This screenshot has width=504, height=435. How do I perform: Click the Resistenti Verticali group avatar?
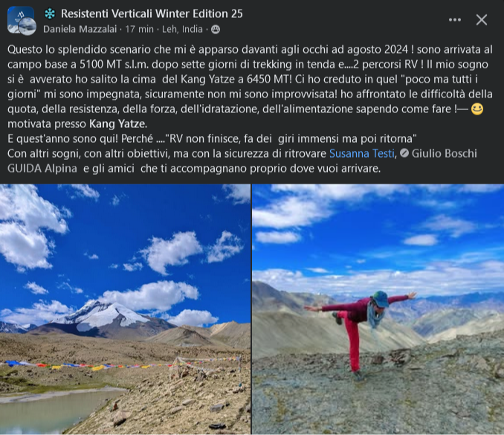21,20
